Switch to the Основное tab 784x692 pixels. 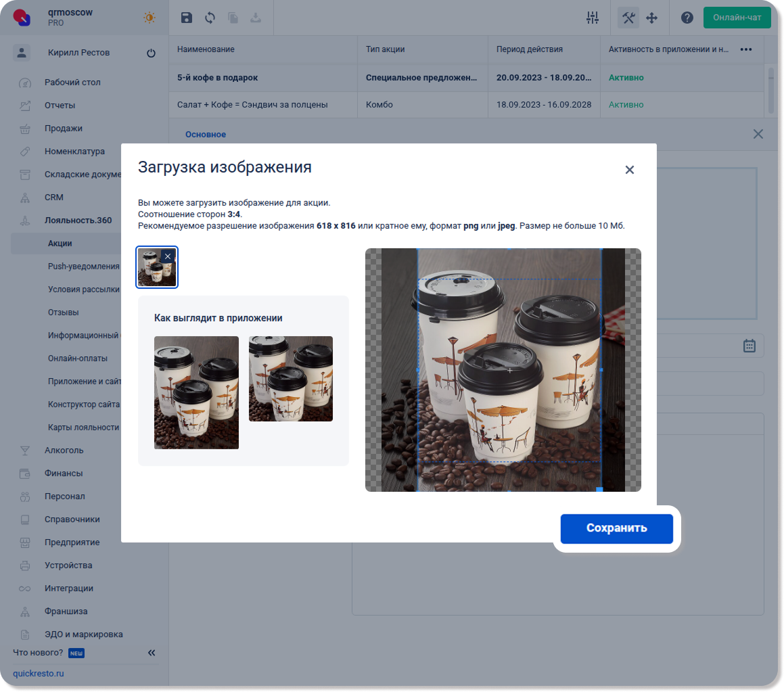pos(206,135)
